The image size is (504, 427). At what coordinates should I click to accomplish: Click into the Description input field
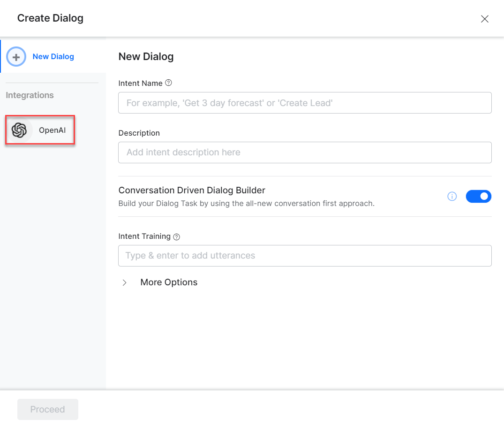tap(305, 152)
